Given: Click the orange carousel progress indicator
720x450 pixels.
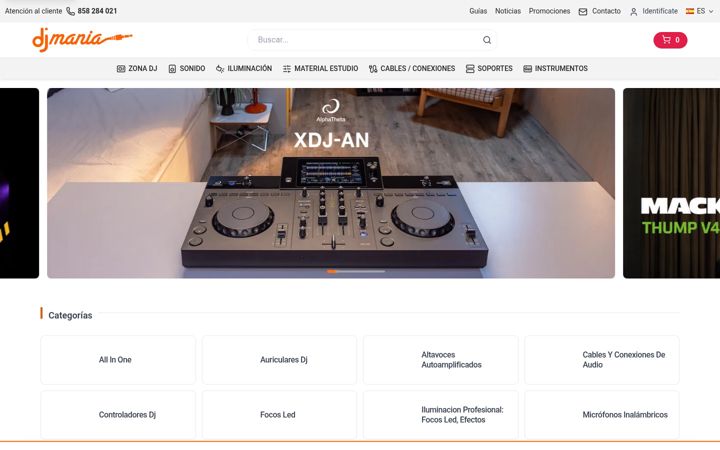Looking at the screenshot, I should [x=332, y=271].
